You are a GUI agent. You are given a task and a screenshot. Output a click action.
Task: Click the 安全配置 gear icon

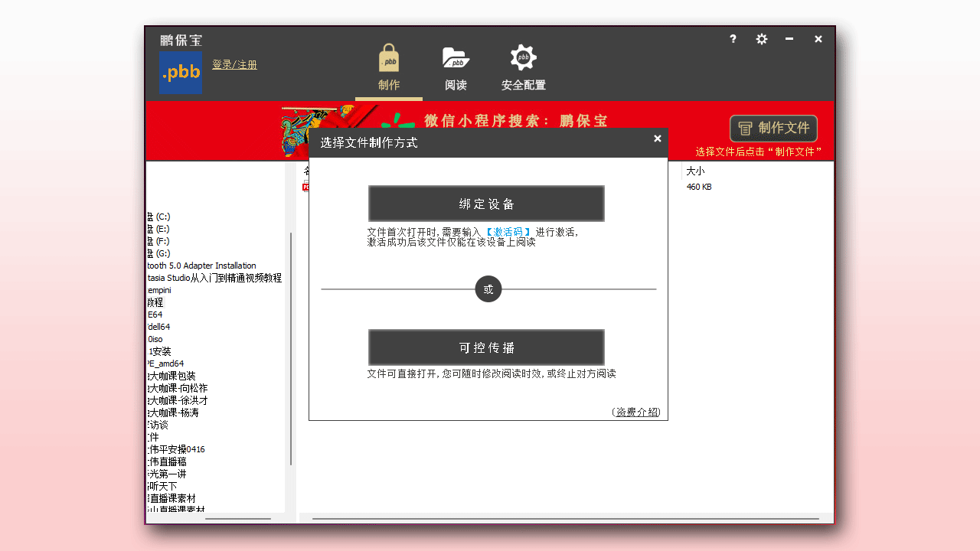click(523, 57)
